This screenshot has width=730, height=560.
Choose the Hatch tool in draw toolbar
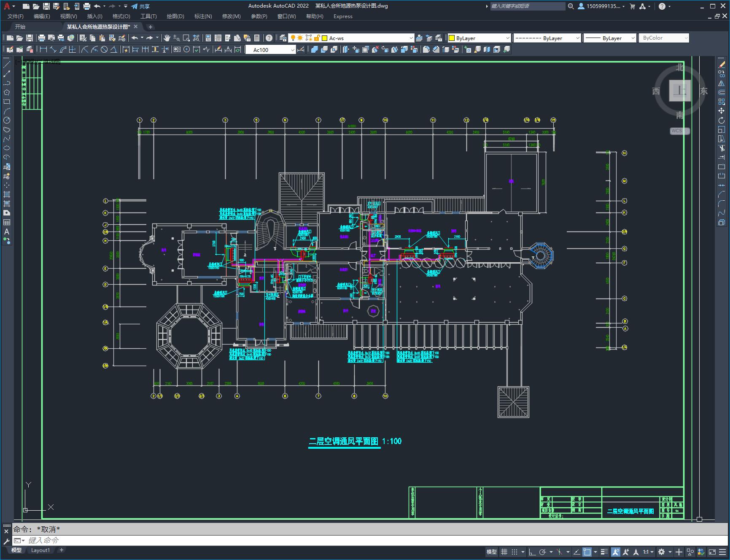coord(7,194)
